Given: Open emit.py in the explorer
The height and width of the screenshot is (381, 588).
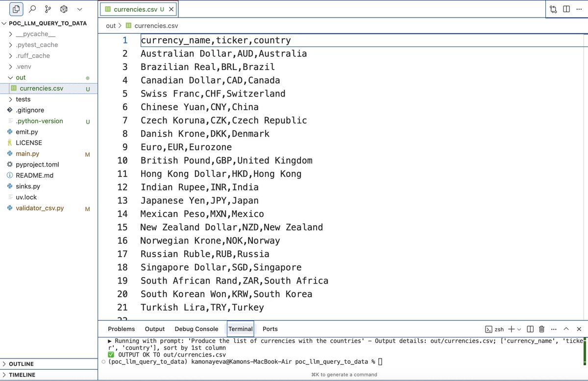Looking at the screenshot, I should pyautogui.click(x=26, y=132).
